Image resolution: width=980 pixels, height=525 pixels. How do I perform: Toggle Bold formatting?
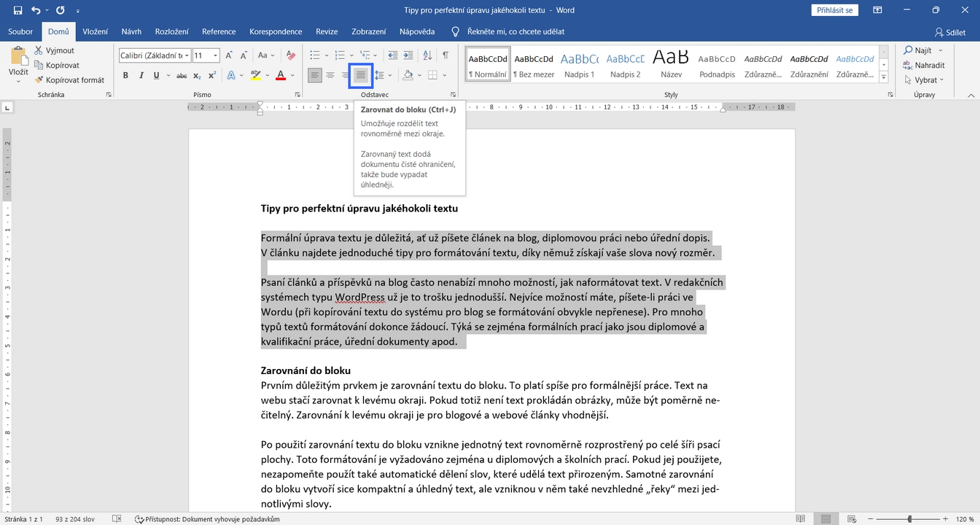125,75
